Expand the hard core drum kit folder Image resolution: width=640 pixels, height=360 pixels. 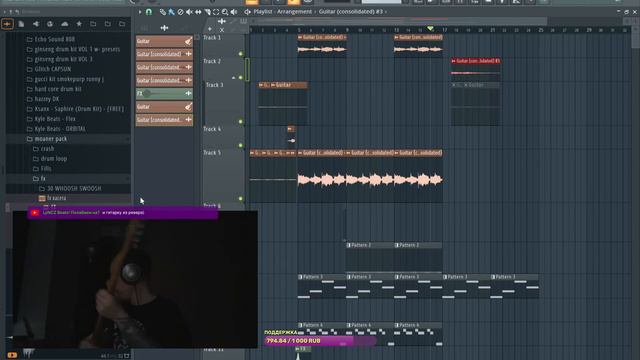[54, 89]
